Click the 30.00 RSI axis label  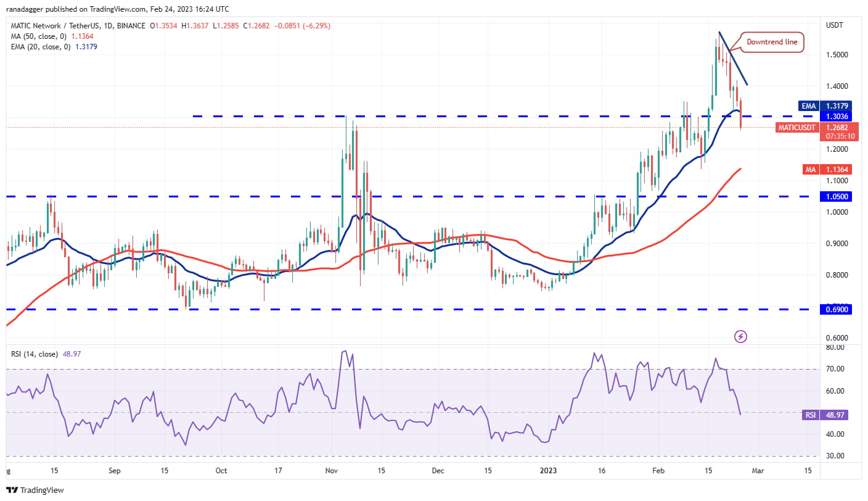tap(835, 456)
